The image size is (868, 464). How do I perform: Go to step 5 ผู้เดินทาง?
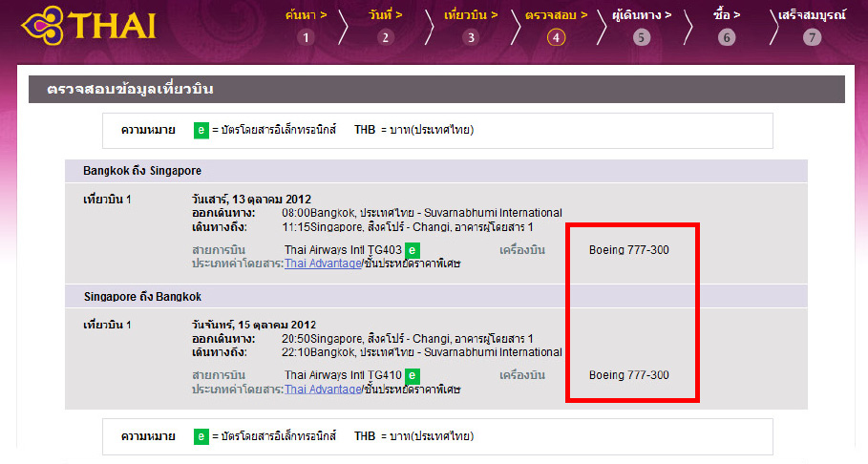[x=641, y=26]
